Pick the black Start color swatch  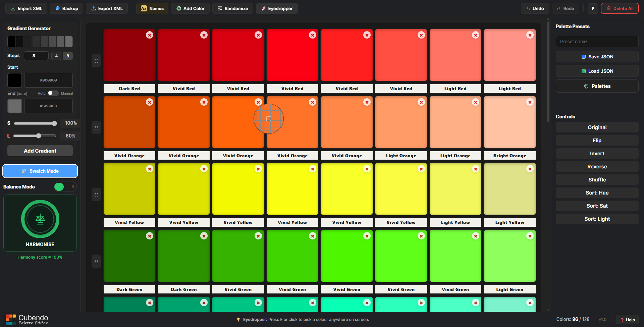pos(15,80)
